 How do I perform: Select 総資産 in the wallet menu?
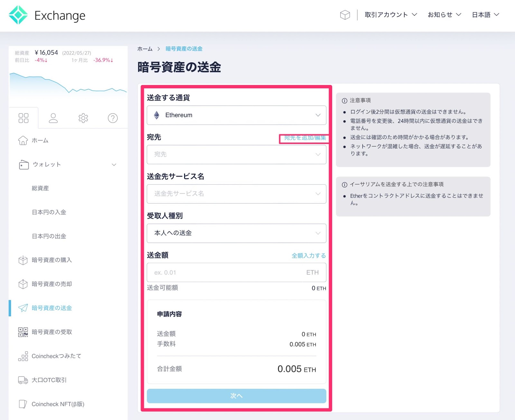click(40, 188)
